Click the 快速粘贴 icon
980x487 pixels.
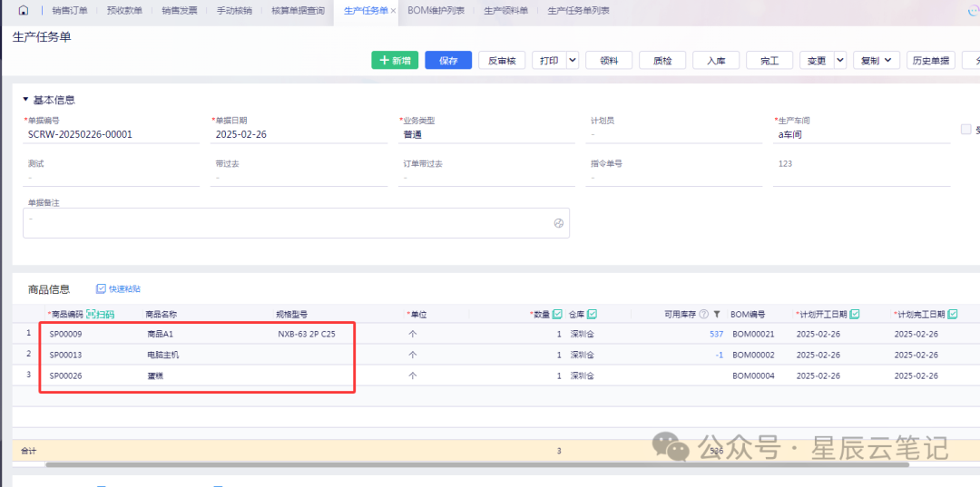click(x=102, y=288)
